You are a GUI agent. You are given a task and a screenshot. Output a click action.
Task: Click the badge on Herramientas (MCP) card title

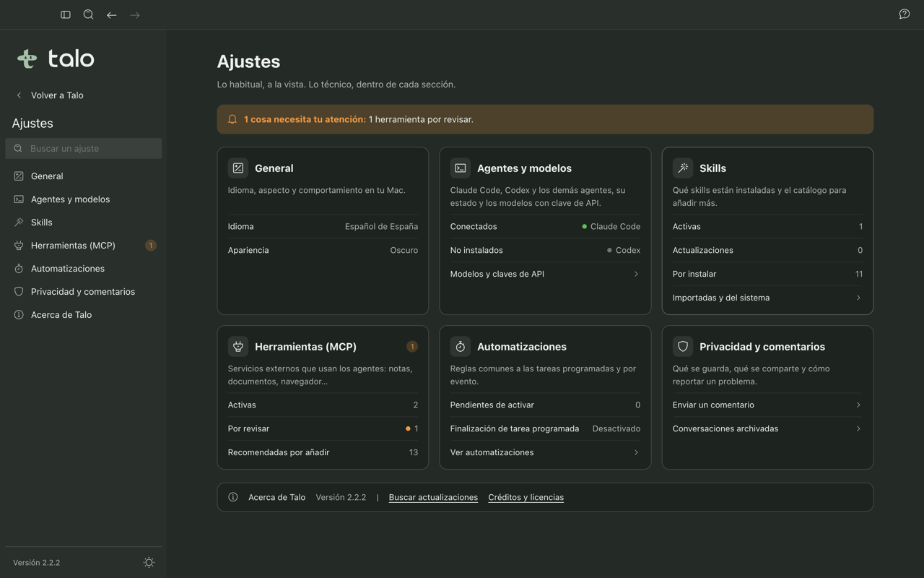coord(412,347)
